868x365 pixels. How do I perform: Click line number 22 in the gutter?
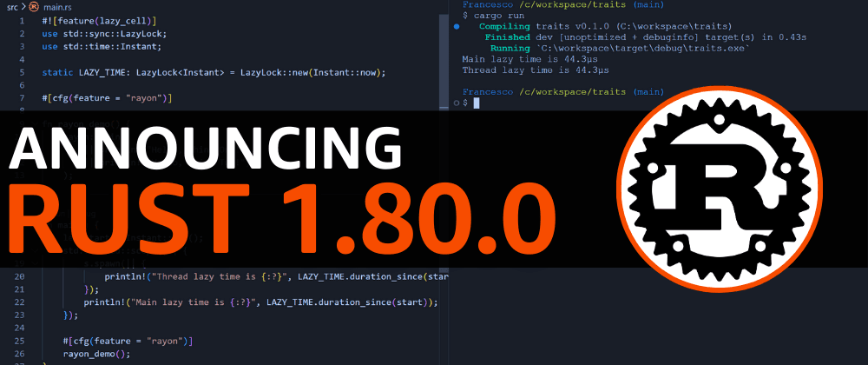[x=19, y=302]
